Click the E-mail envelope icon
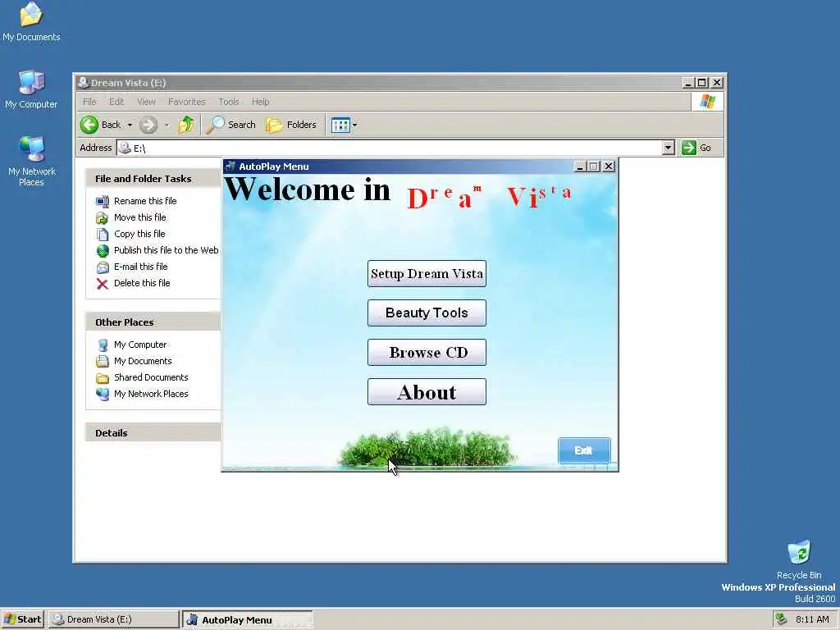 (x=103, y=267)
